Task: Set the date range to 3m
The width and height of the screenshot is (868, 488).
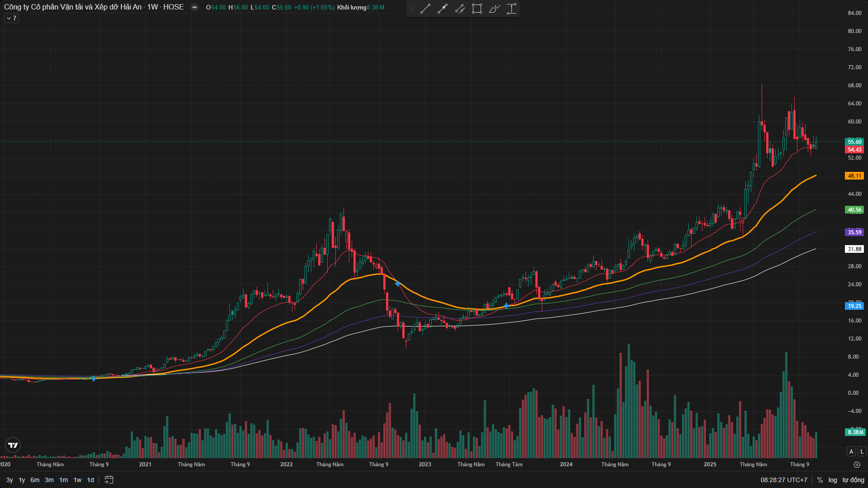Action: [x=49, y=480]
